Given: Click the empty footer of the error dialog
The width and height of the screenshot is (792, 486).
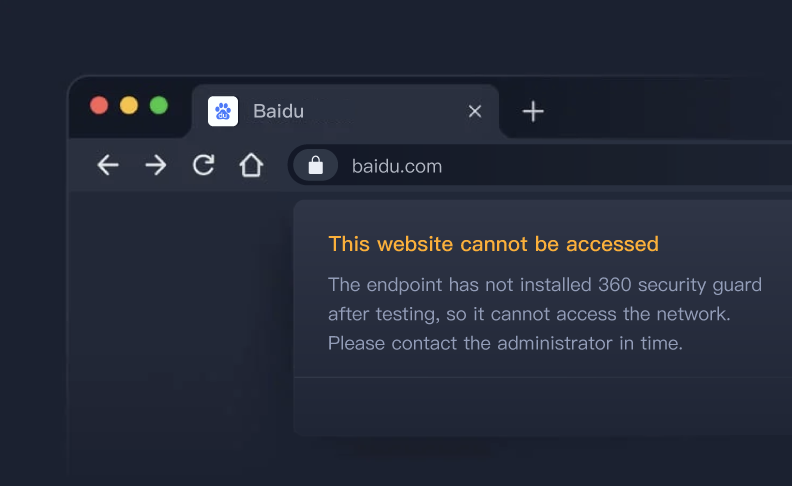Looking at the screenshot, I should click(x=540, y=406).
